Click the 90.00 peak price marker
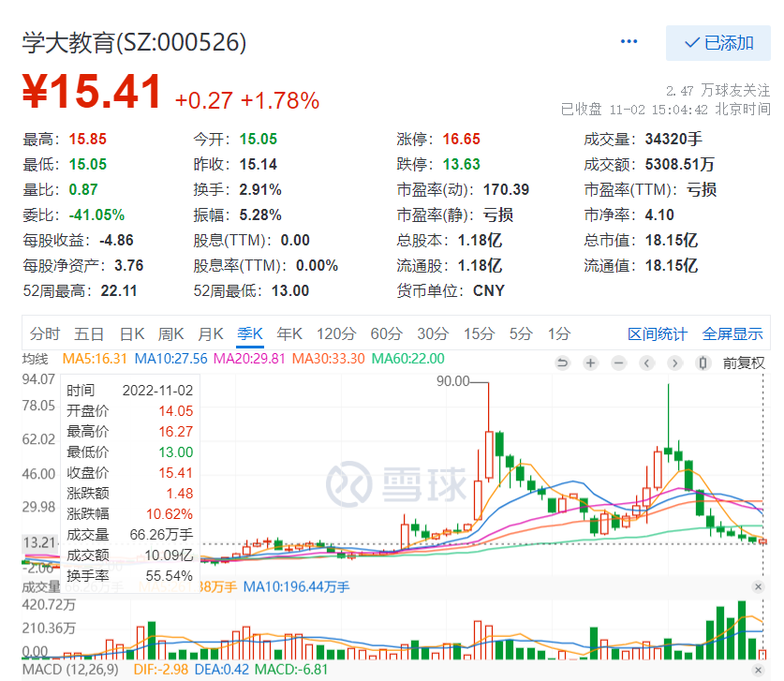Screen dimensions: 784x681 452,381
